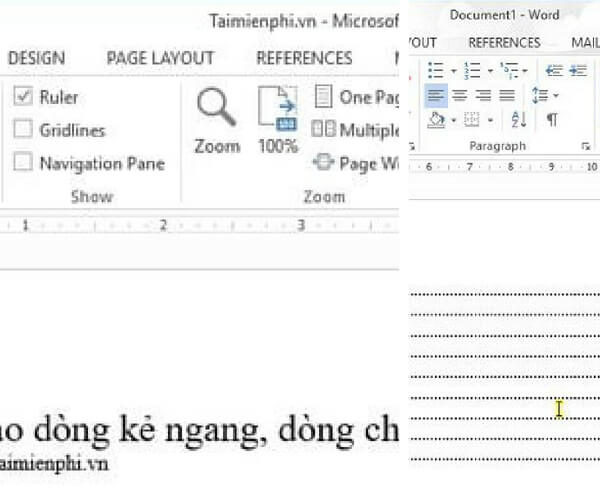
Task: Switch to the PAGE LAYOUT tab
Action: click(160, 58)
